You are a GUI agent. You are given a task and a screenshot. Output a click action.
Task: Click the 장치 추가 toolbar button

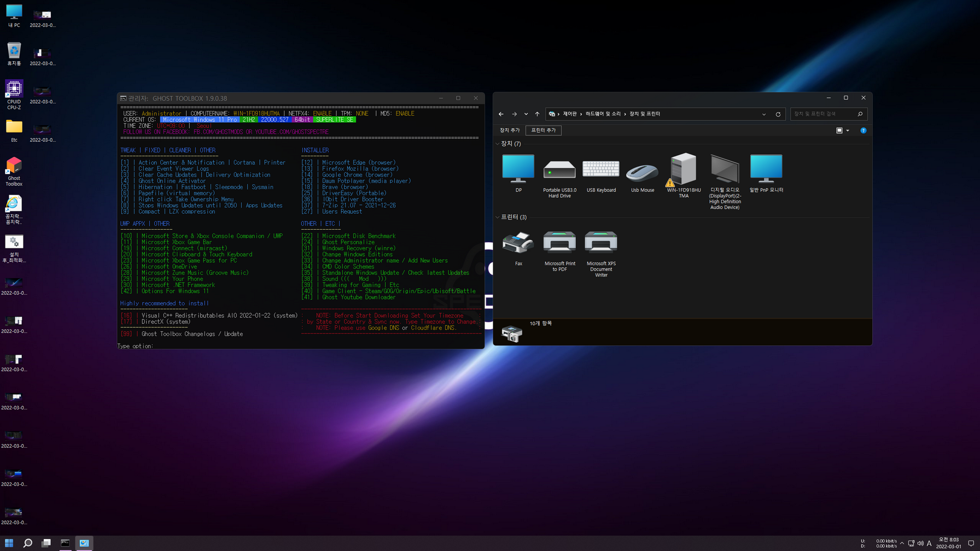click(x=510, y=130)
